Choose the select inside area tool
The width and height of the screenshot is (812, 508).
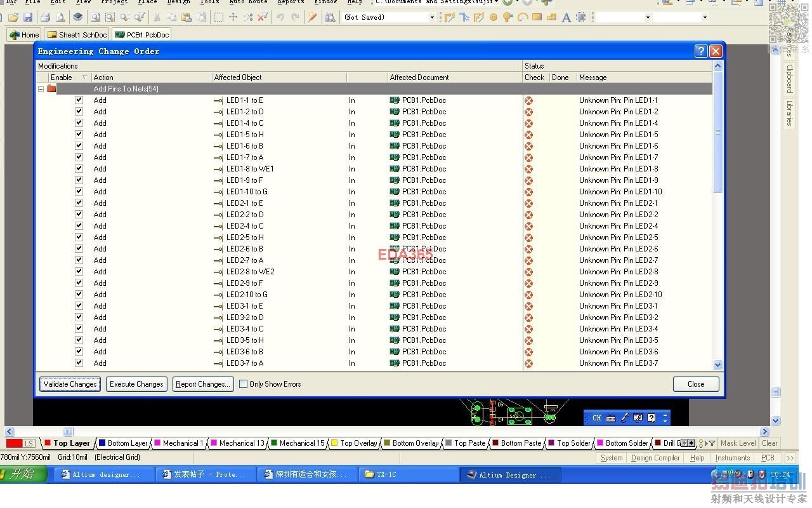(x=219, y=17)
